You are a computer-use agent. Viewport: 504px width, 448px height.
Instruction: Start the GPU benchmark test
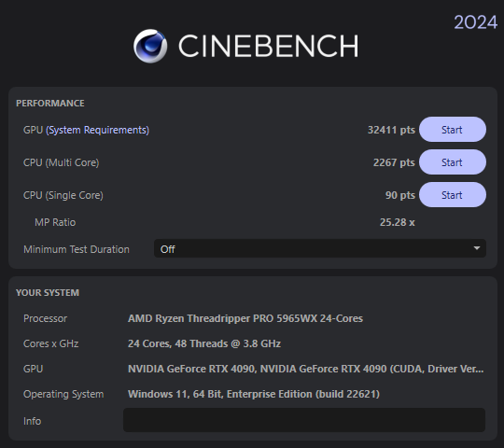[453, 130]
